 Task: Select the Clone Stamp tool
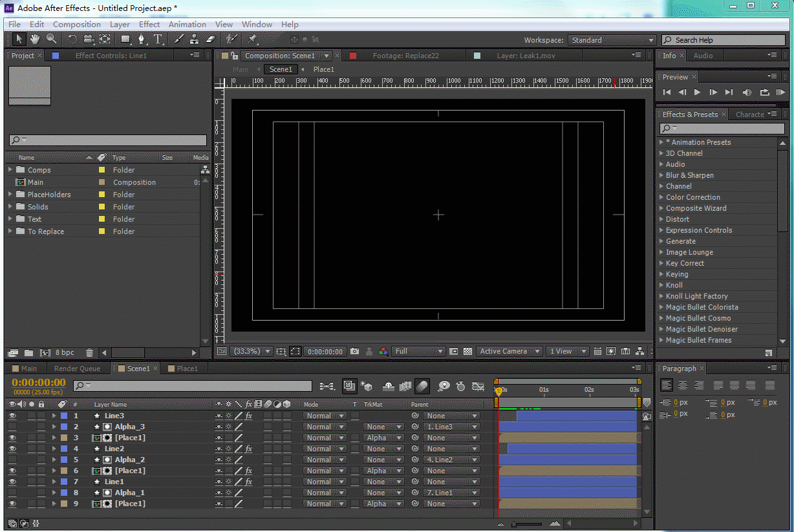pos(194,39)
